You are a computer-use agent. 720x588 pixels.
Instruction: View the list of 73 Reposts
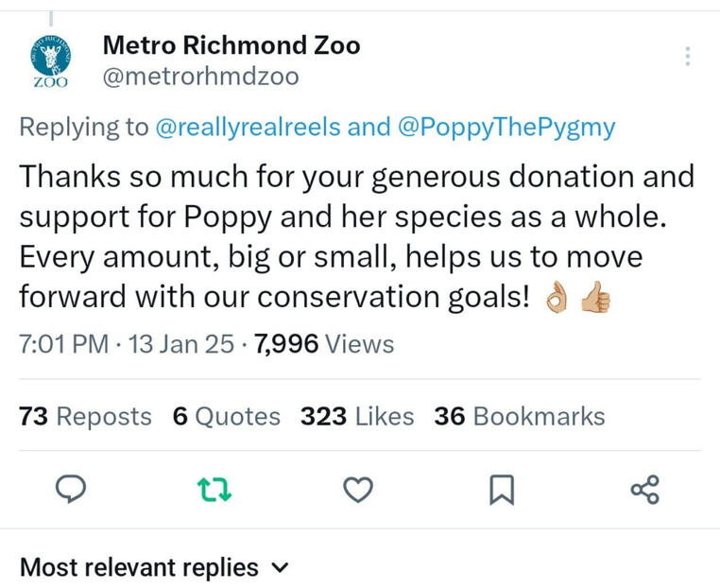click(x=85, y=416)
